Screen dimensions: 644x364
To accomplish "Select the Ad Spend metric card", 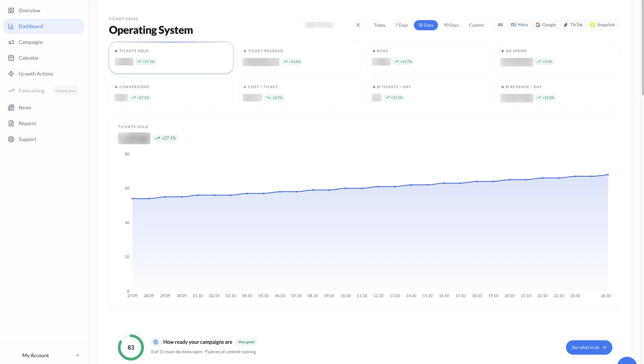I will tap(557, 58).
